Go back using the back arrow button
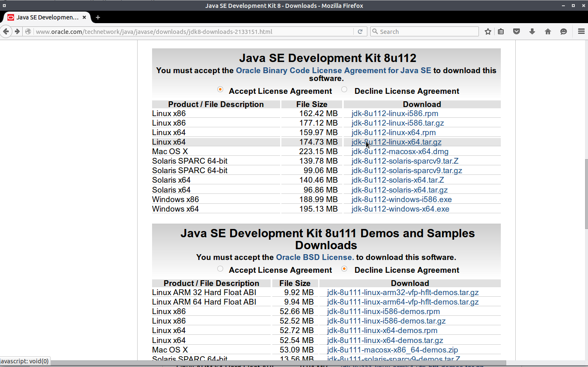The width and height of the screenshot is (588, 367). (5, 31)
